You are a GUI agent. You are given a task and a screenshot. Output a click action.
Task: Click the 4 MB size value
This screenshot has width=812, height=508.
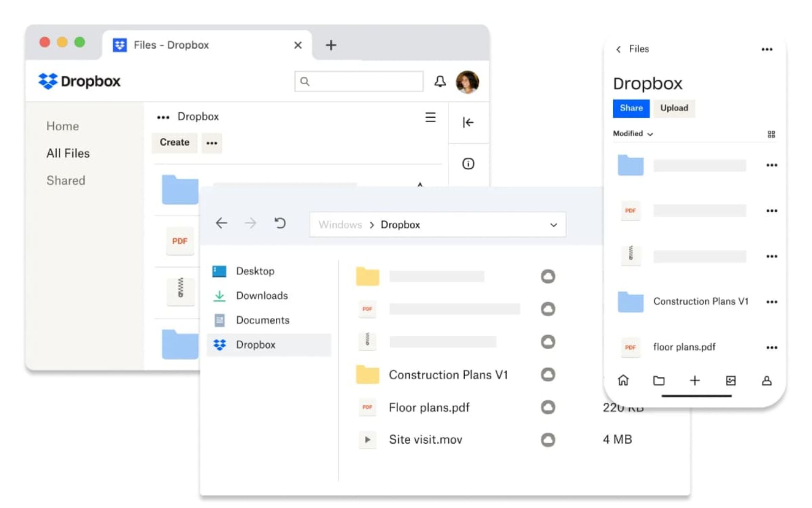tap(617, 439)
